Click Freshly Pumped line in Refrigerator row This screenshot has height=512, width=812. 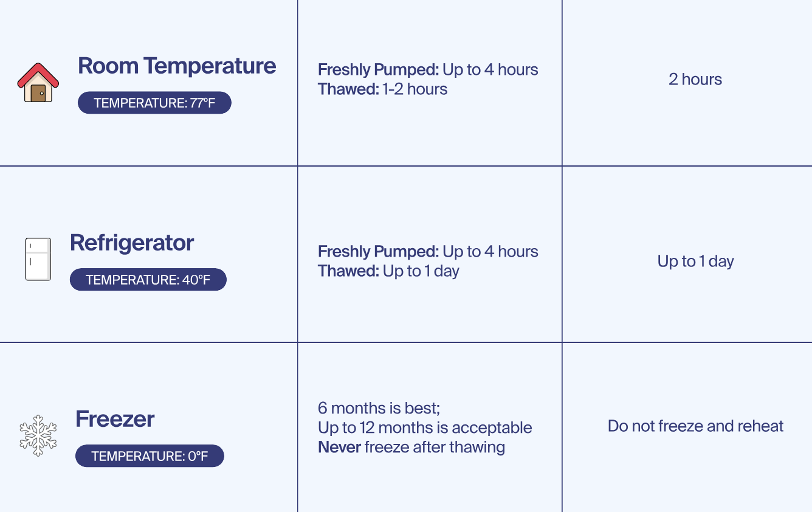tap(428, 252)
